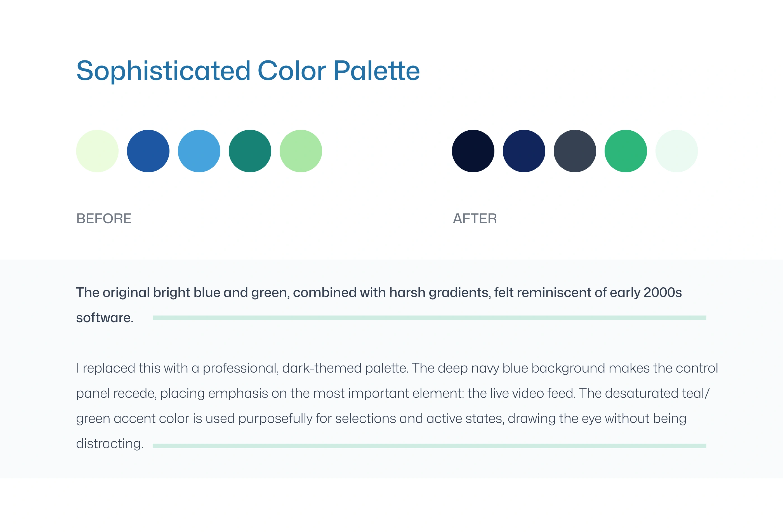Pick the emerald green After swatch
Image resolution: width=783 pixels, height=532 pixels.
(x=625, y=151)
